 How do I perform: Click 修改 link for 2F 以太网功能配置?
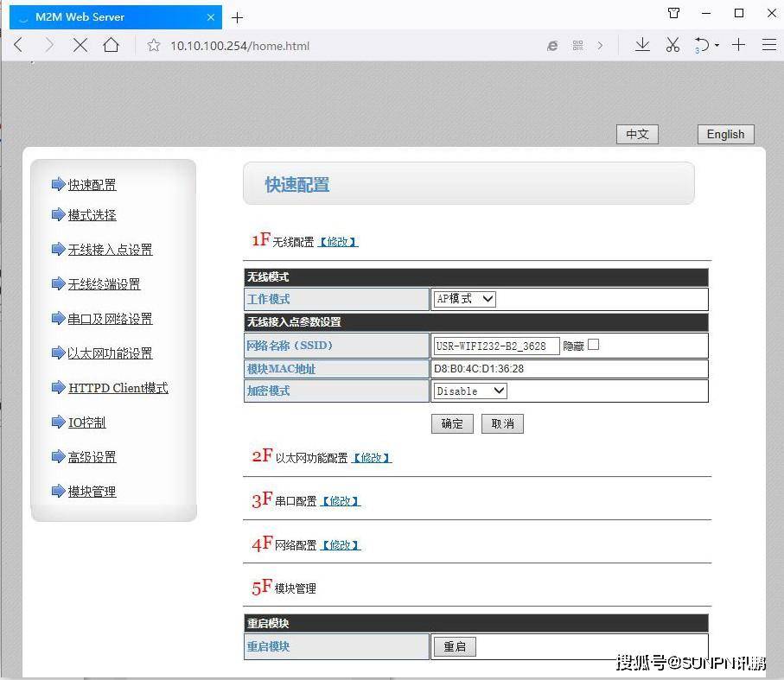pyautogui.click(x=372, y=458)
